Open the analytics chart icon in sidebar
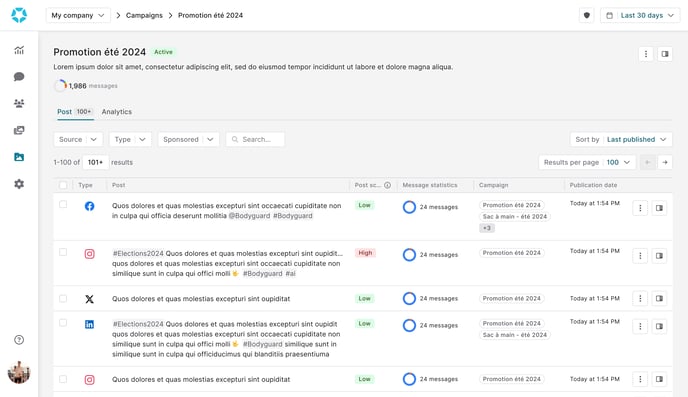 point(19,50)
